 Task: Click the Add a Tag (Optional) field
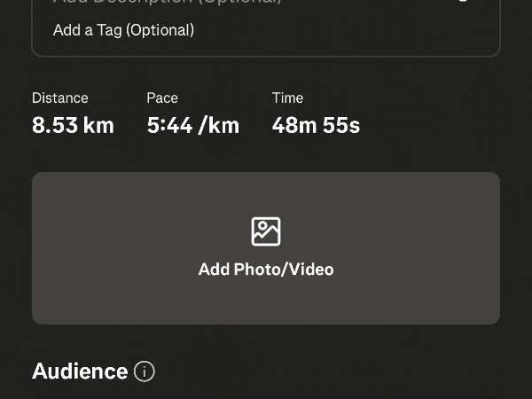tap(123, 30)
